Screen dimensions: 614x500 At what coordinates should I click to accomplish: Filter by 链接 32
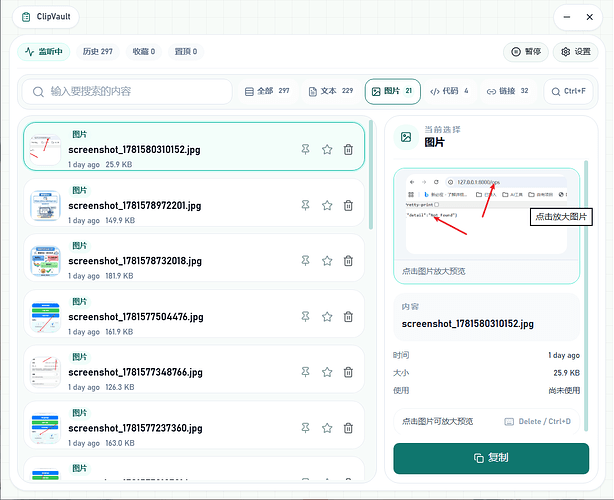point(507,91)
